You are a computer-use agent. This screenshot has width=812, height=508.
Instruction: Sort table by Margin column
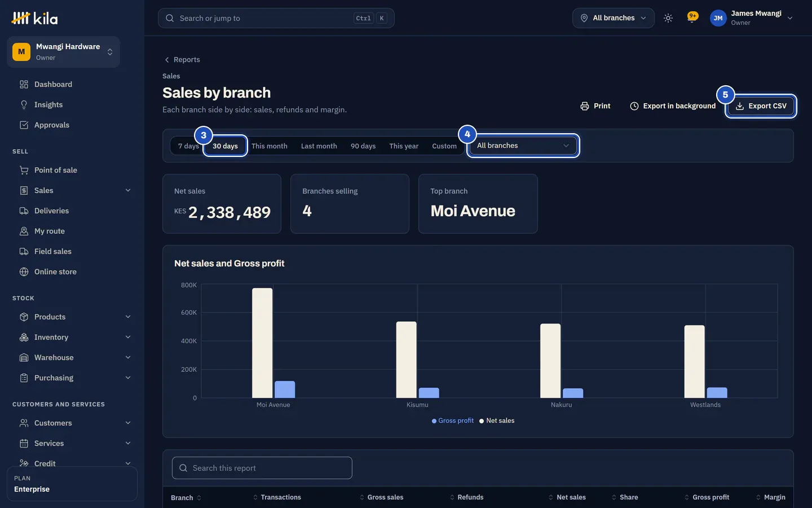click(770, 497)
